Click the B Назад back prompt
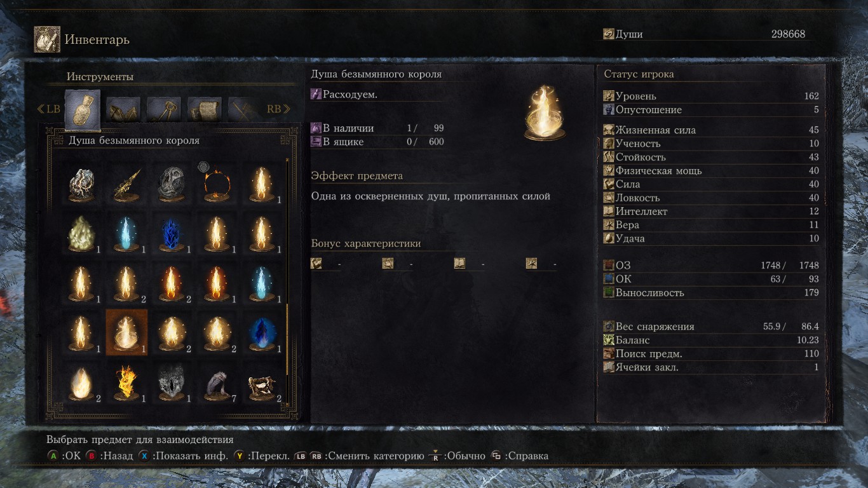 [109, 456]
